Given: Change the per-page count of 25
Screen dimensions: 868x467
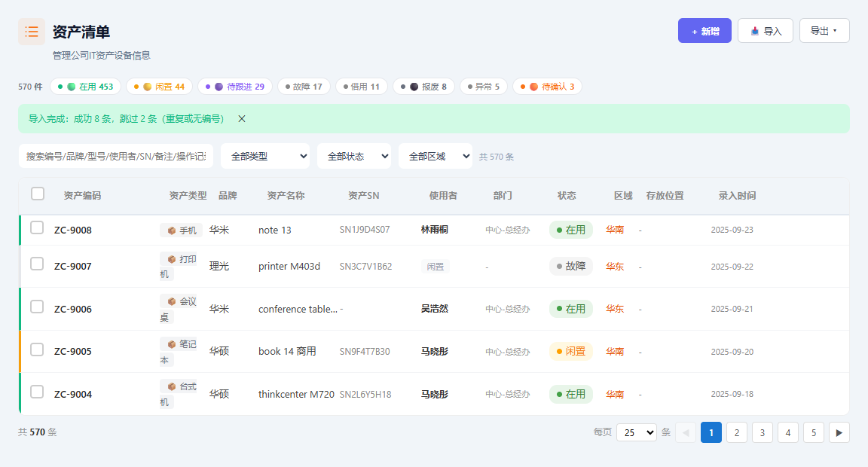Looking at the screenshot, I should 637,432.
